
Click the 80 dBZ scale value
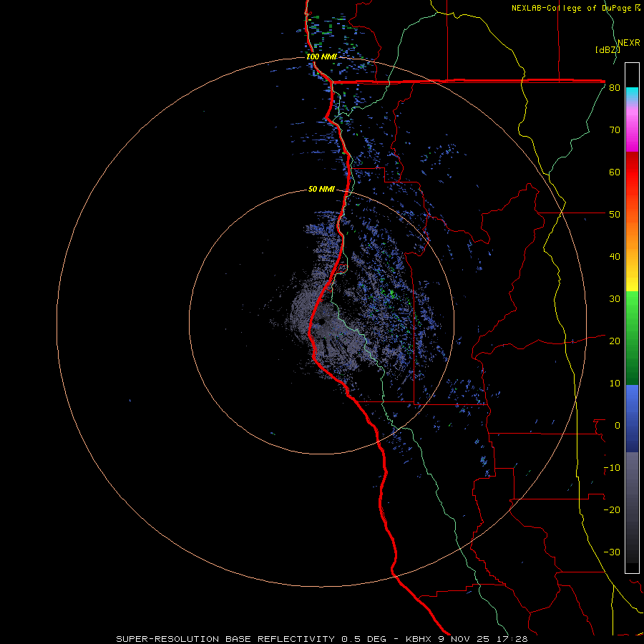tap(615, 88)
